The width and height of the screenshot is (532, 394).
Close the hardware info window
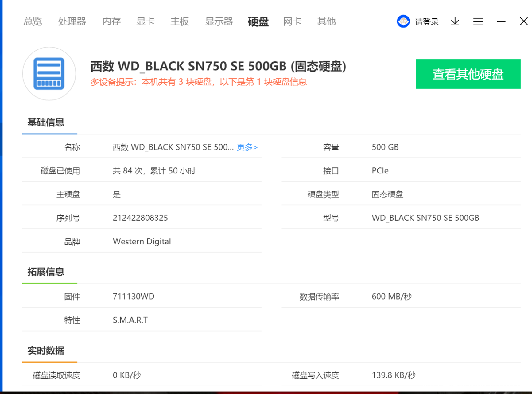tap(524, 21)
